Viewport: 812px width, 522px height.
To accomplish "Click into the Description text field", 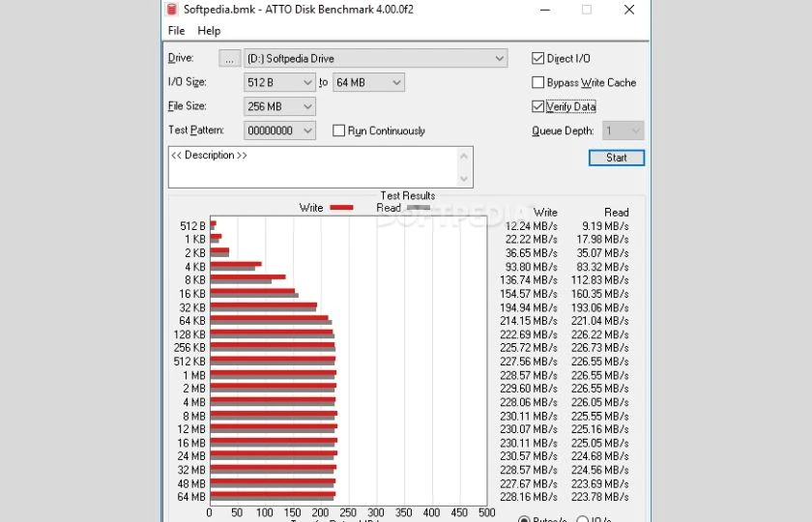I will tap(312, 166).
